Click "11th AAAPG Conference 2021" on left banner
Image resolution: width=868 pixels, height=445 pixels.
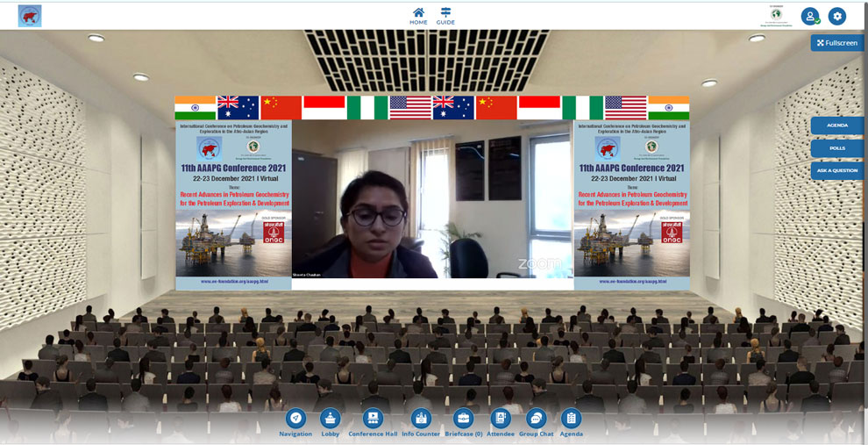tap(233, 168)
